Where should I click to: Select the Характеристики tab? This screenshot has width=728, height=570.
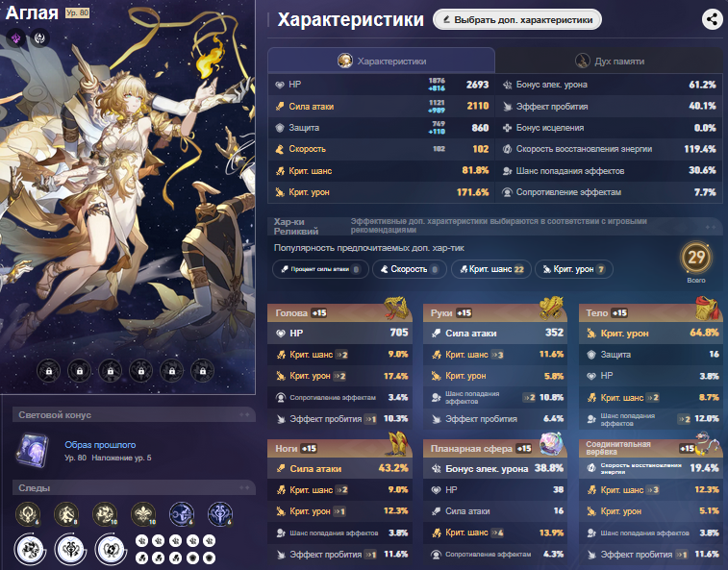click(381, 61)
